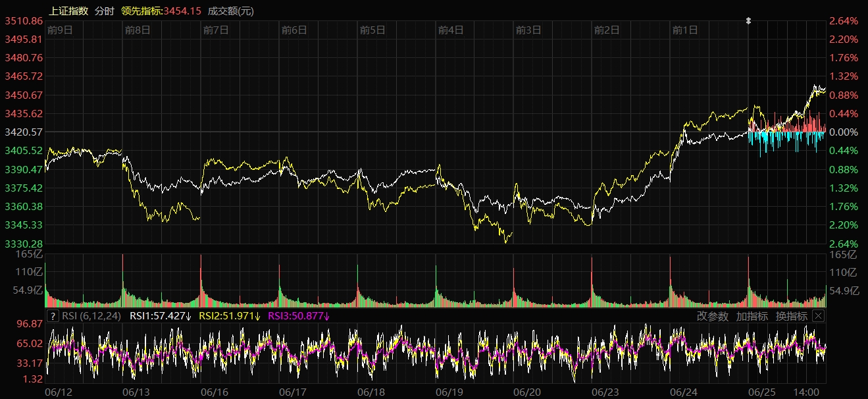The width and height of the screenshot is (868, 399).
Task: Select the 前1日 day header
Action: tap(685, 30)
